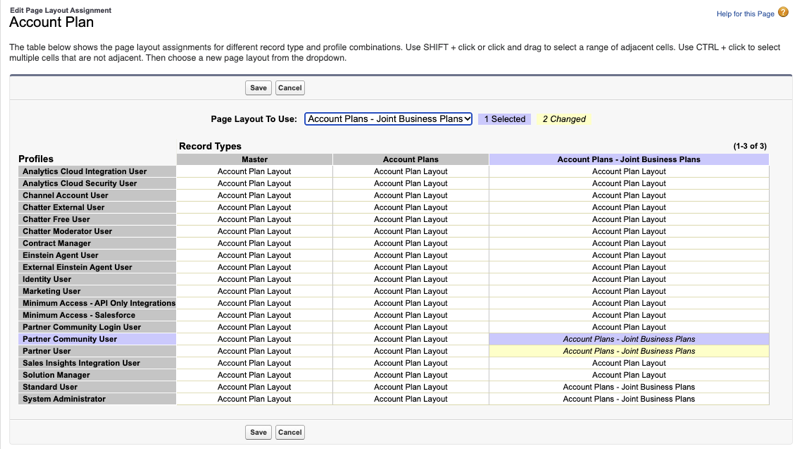
Task: Select Joint Business Plans cell for Solution Manager
Action: pyautogui.click(x=629, y=375)
